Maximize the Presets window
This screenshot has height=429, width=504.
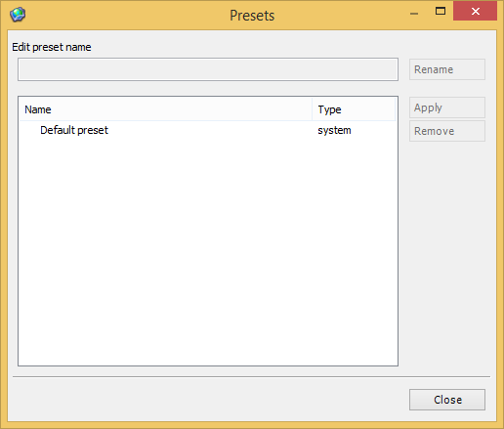(441, 12)
